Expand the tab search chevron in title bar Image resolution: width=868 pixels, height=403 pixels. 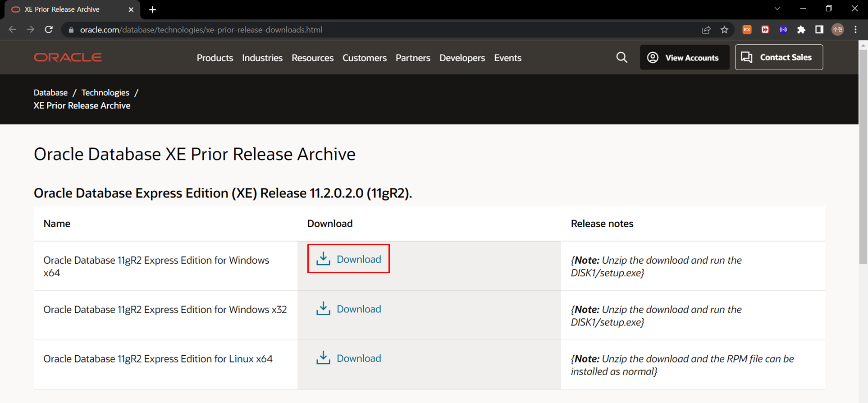[x=777, y=9]
